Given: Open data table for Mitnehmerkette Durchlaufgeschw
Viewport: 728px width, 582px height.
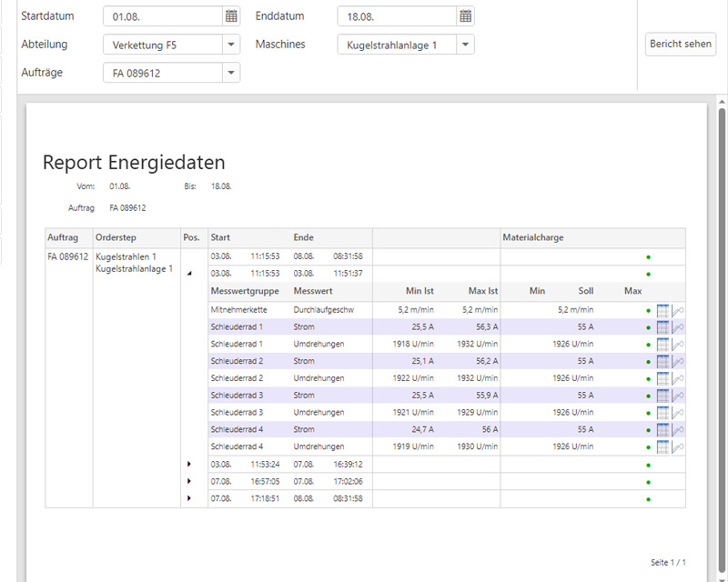Looking at the screenshot, I should [662, 310].
